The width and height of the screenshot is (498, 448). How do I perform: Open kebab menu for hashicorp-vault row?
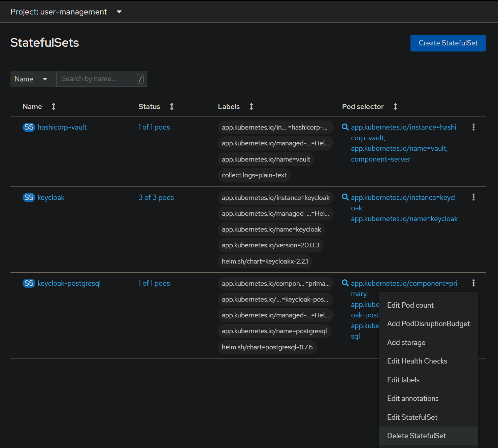click(473, 127)
